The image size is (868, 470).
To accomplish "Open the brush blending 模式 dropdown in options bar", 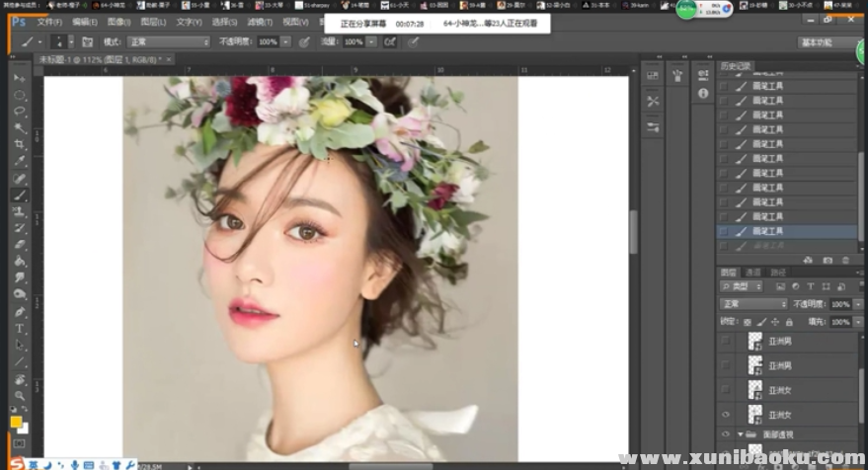I will (x=167, y=42).
